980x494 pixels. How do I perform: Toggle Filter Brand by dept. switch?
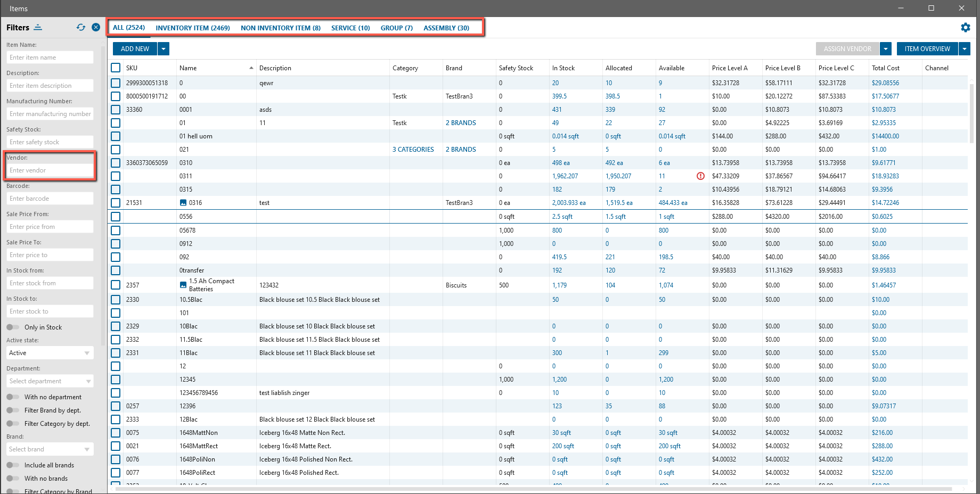[13, 410]
